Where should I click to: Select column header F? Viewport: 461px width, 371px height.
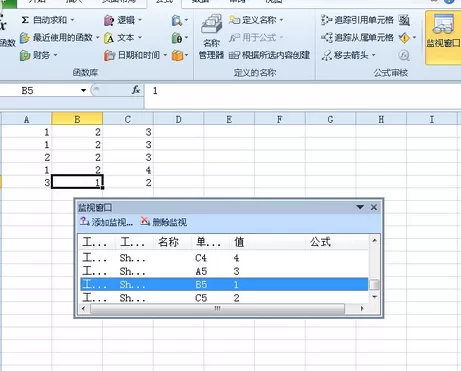click(280, 119)
